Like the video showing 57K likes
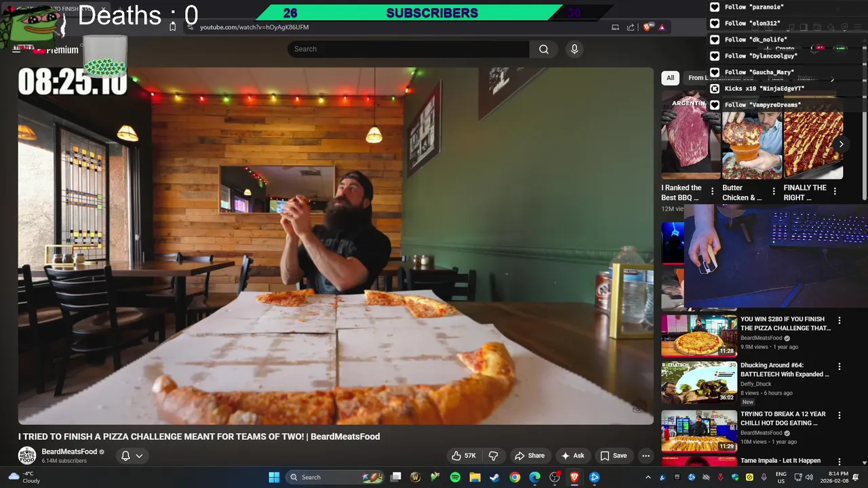Screen dimensions: 868x488 465,455
